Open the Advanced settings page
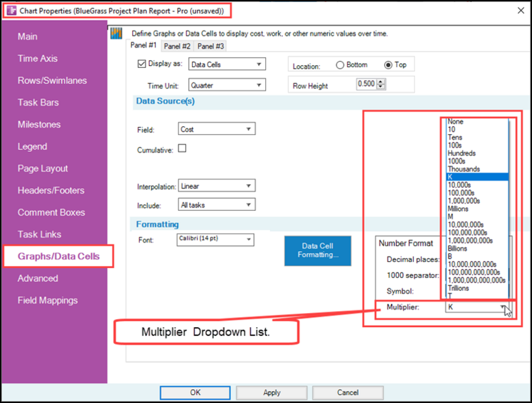Image resolution: width=532 pixels, height=403 pixels. coord(38,279)
